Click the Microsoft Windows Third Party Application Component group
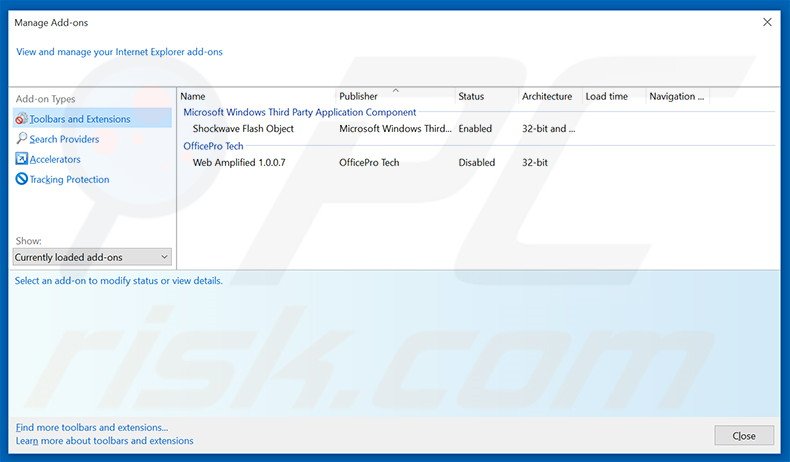This screenshot has width=790, height=462. (300, 112)
